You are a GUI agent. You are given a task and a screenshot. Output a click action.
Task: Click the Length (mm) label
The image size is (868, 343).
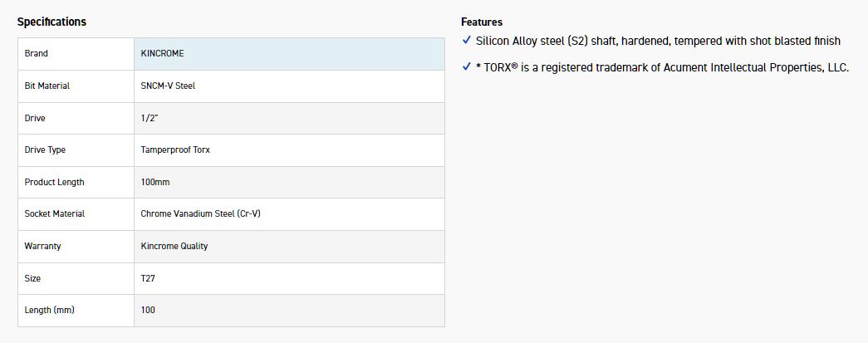point(50,310)
